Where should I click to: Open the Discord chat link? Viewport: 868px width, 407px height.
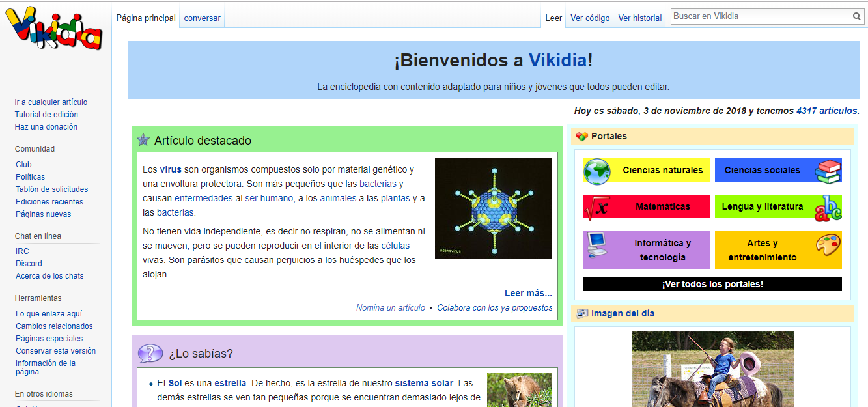coord(29,263)
